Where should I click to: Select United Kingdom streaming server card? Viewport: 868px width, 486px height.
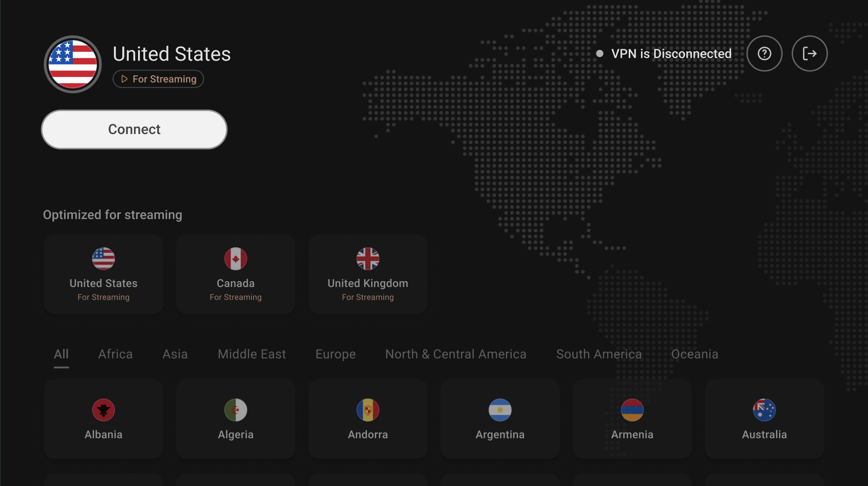pyautogui.click(x=368, y=274)
